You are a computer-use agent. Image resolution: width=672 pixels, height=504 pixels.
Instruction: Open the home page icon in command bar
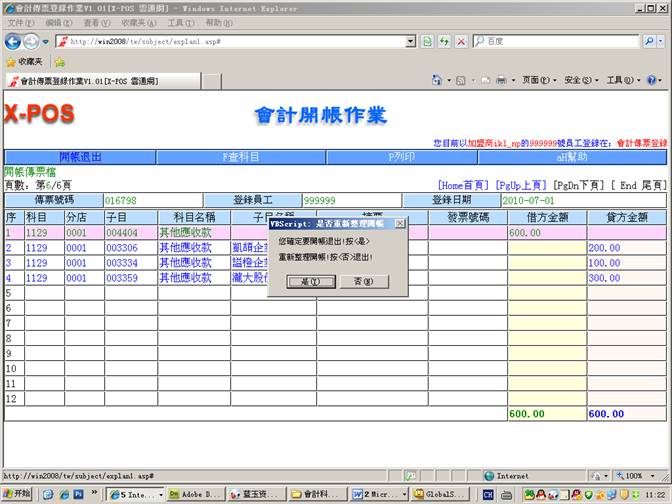(x=437, y=80)
